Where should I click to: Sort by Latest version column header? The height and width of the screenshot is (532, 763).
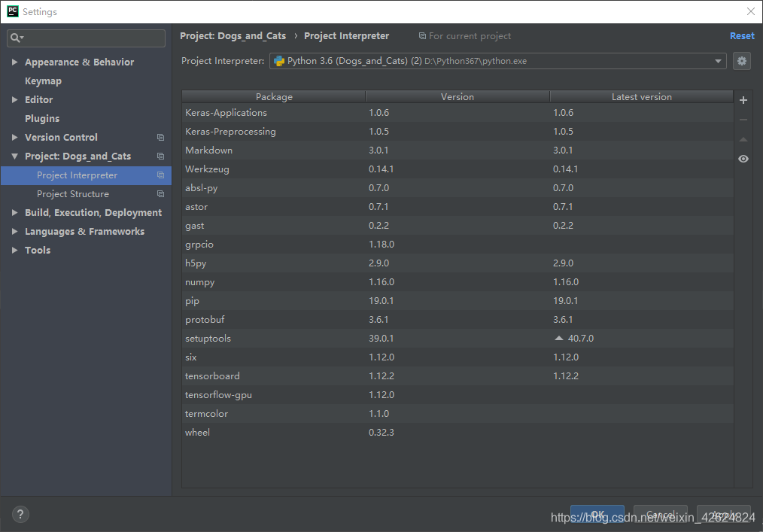(x=641, y=97)
